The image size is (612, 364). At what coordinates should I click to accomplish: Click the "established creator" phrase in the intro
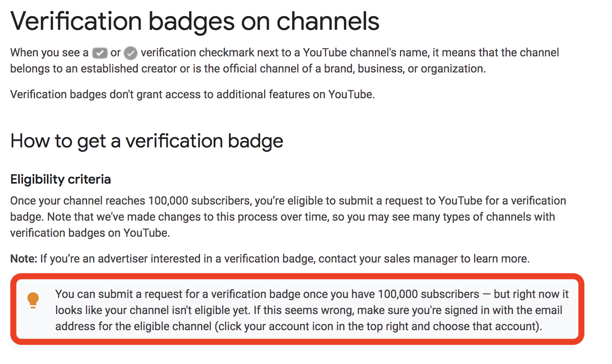[x=129, y=68]
